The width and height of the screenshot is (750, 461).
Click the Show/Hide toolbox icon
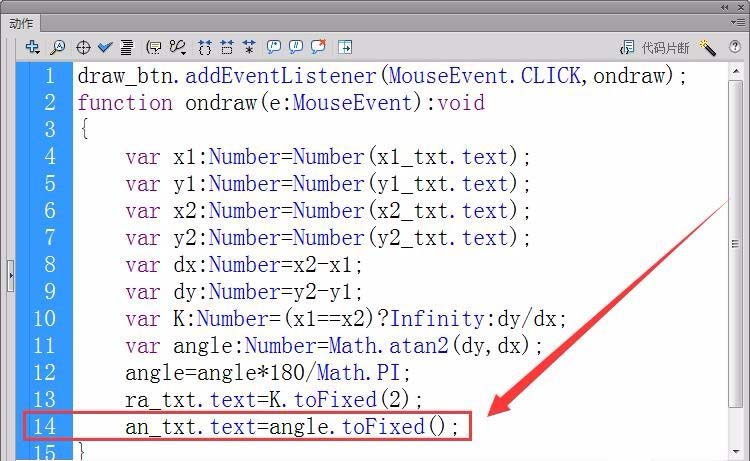(345, 47)
